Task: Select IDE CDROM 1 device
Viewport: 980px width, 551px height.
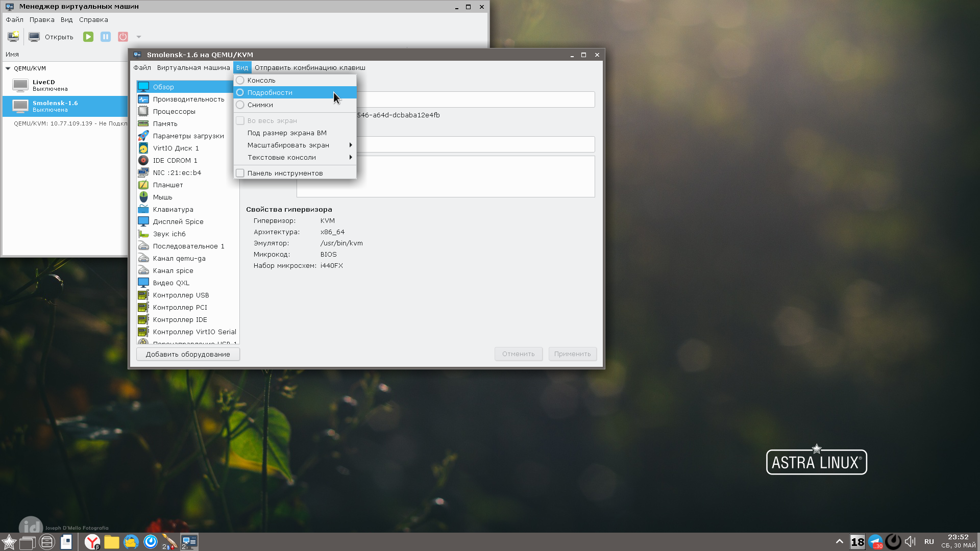Action: click(188, 160)
